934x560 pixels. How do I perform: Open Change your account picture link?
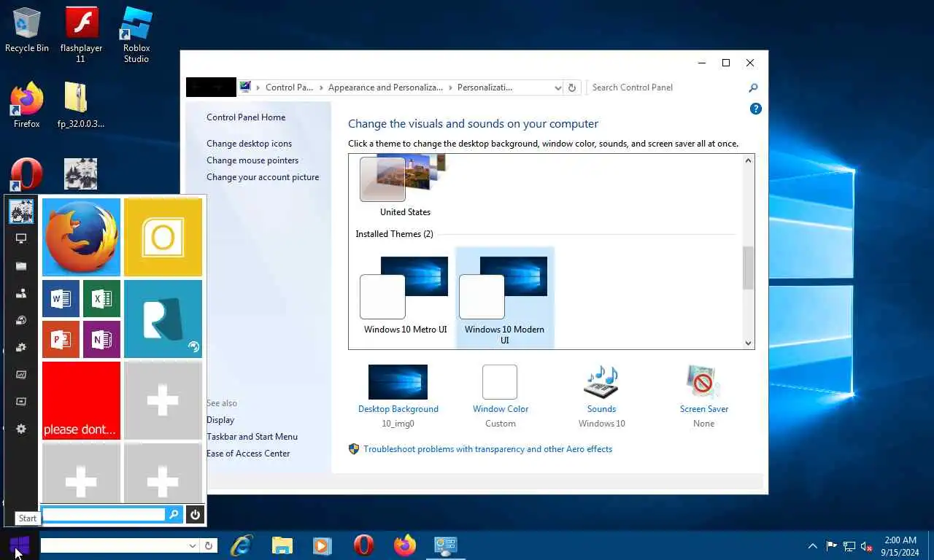click(263, 177)
